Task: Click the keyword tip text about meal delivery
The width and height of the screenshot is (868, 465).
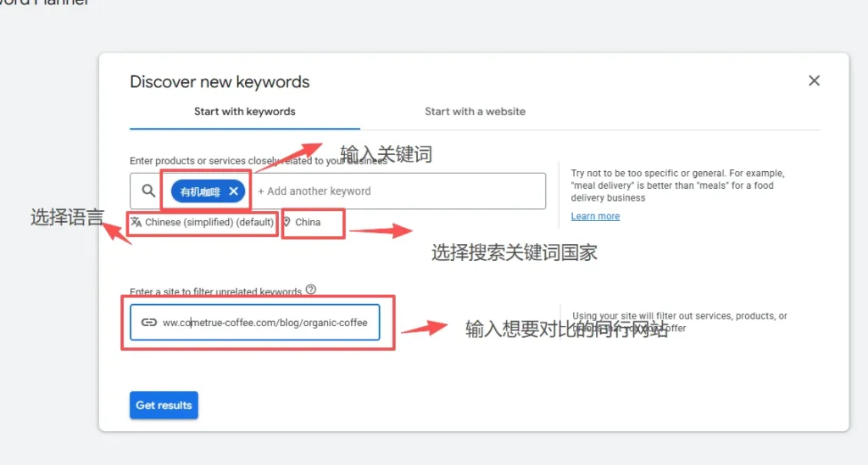Action: click(x=671, y=185)
